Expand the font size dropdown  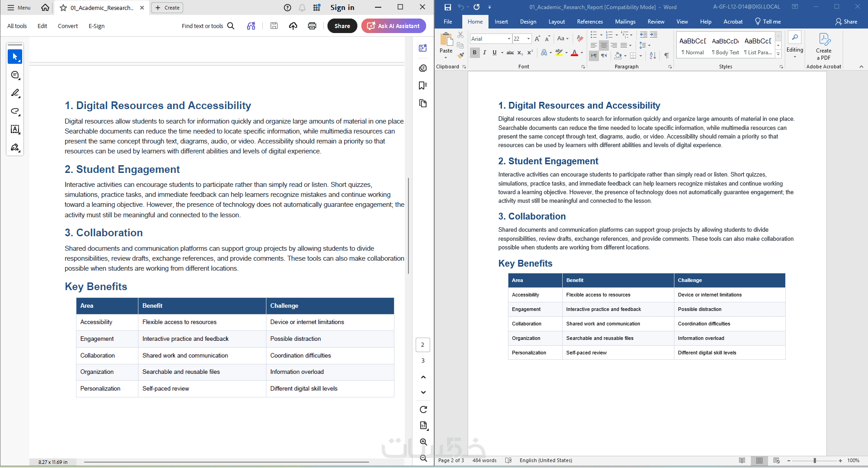pos(528,39)
